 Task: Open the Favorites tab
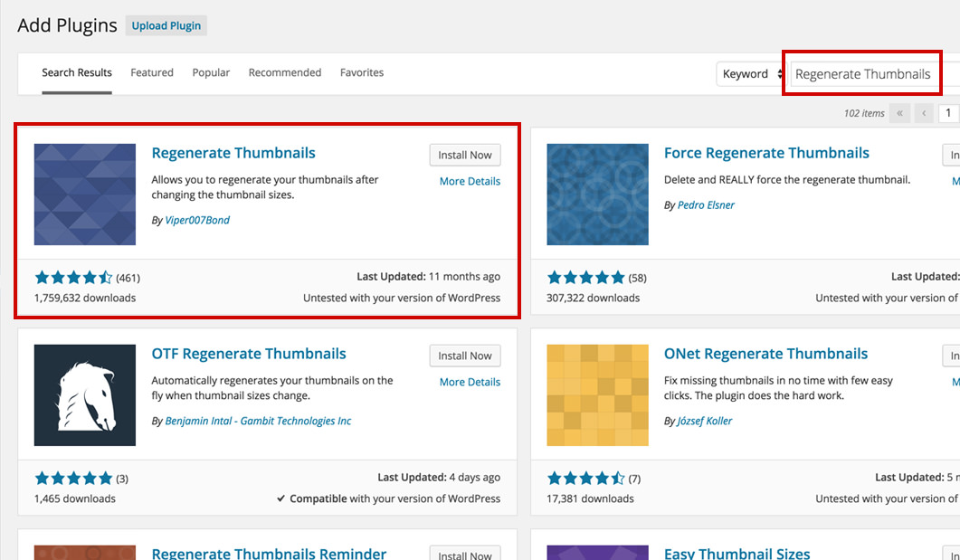[x=362, y=73]
